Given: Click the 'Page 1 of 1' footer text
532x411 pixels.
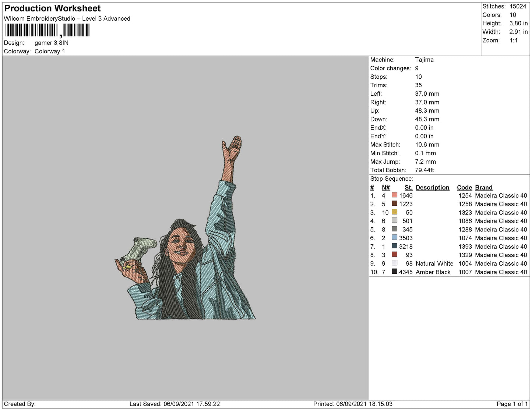Looking at the screenshot, I should (x=512, y=404).
